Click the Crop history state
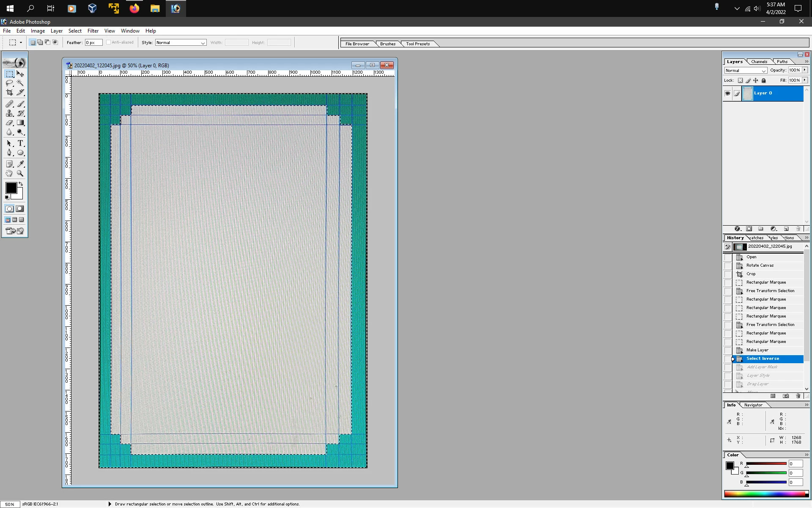Viewport: 812px width, 508px height. pos(751,274)
